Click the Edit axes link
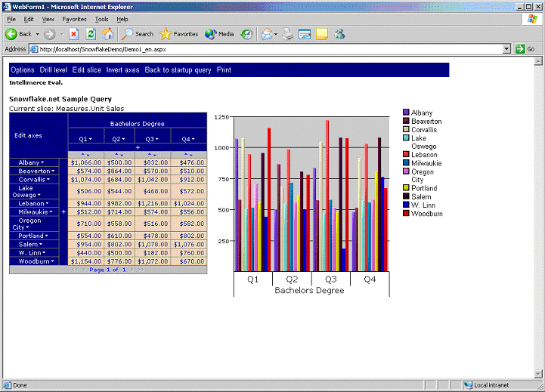 click(x=28, y=135)
